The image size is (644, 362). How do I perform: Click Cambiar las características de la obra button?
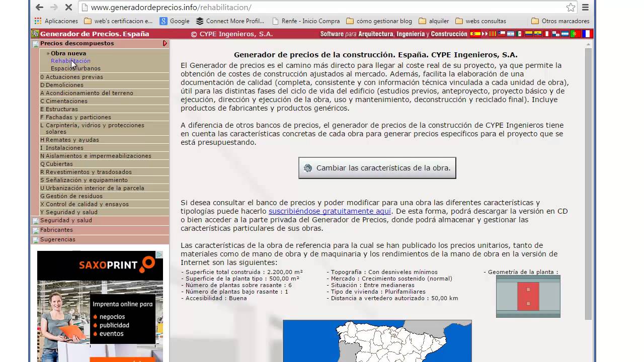click(377, 168)
